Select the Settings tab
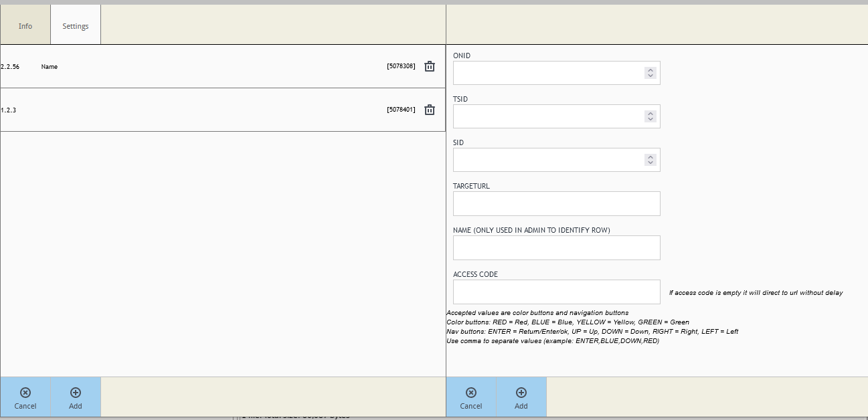The height and width of the screenshot is (420, 868). coord(76,26)
